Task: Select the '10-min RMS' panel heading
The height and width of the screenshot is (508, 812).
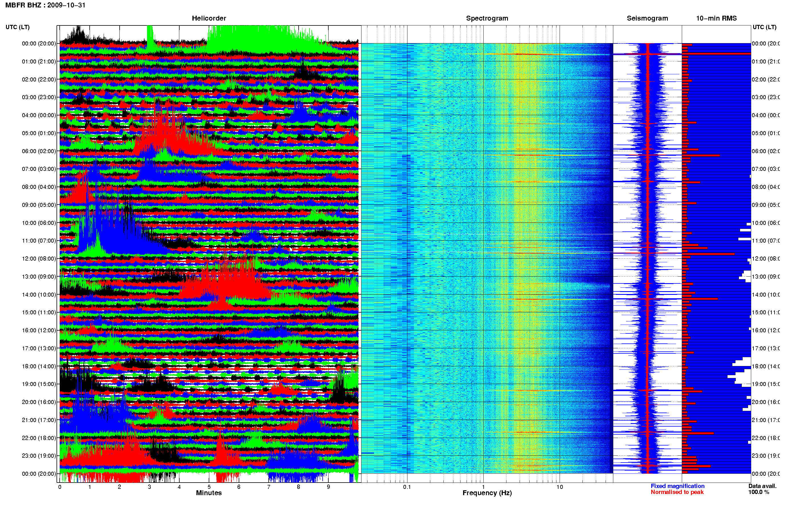Action: (x=716, y=18)
